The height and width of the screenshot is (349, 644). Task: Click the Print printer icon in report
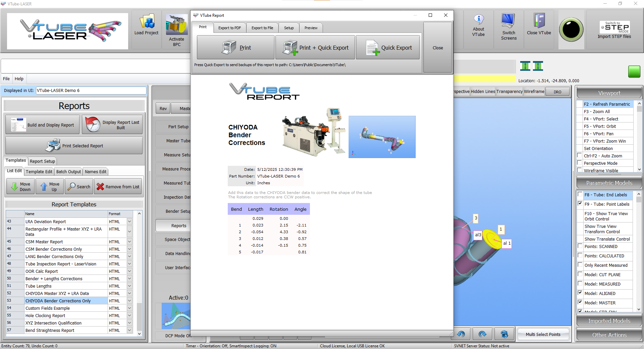pos(229,47)
